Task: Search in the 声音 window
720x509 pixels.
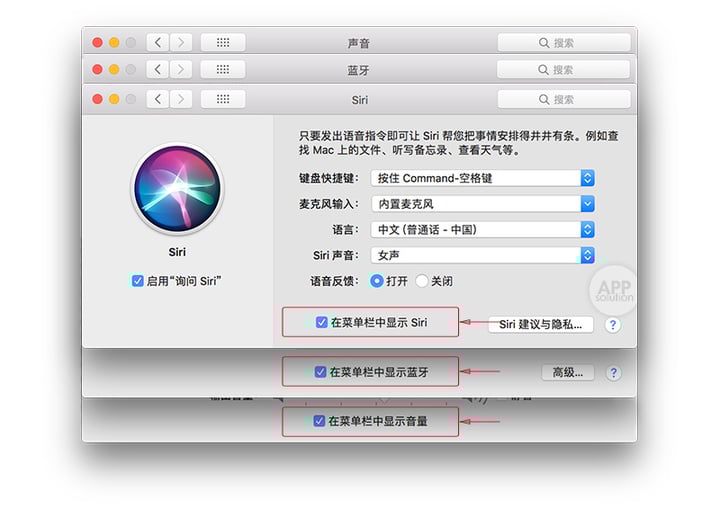Action: coord(564,43)
